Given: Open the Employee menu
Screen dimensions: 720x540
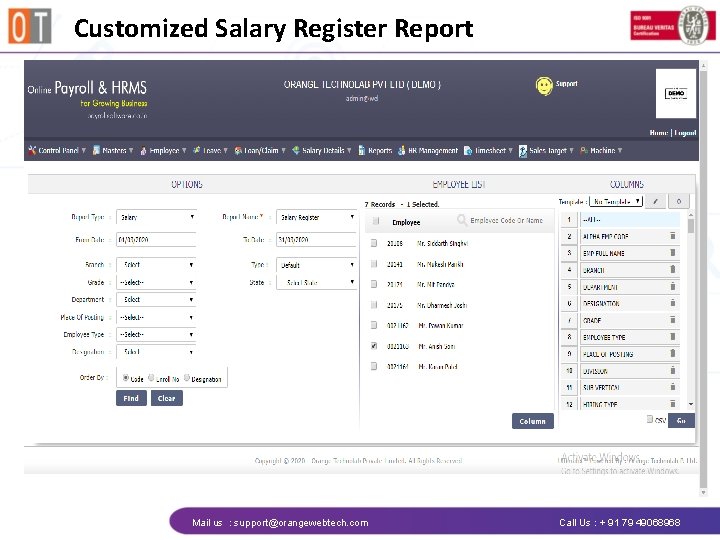Looking at the screenshot, I should click(163, 151).
